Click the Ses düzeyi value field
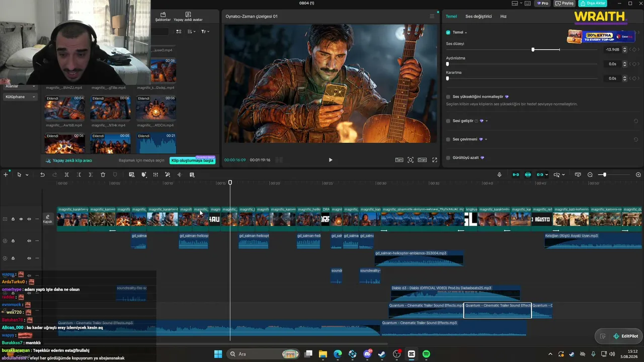Screen dimensions: 644x362 (612, 50)
